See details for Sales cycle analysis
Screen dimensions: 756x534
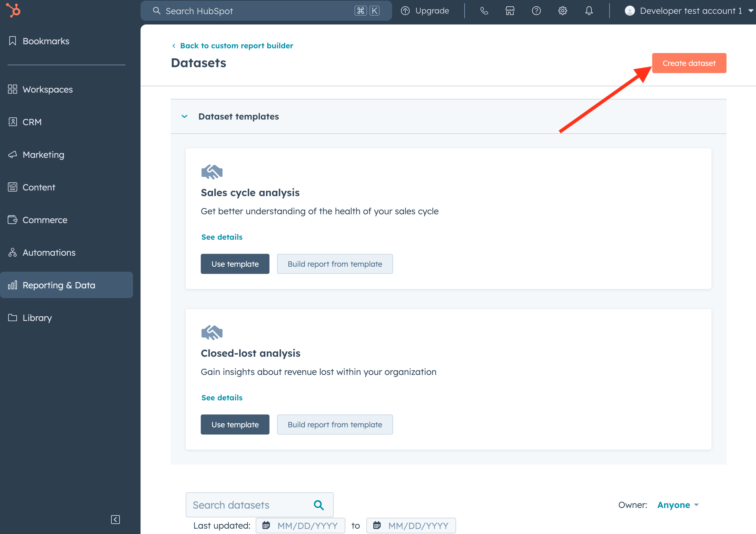[x=221, y=237]
